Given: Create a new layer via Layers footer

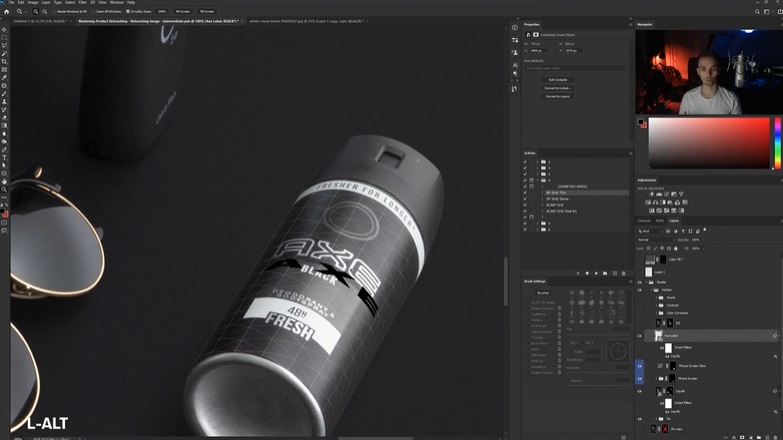Looking at the screenshot, I should (768, 438).
